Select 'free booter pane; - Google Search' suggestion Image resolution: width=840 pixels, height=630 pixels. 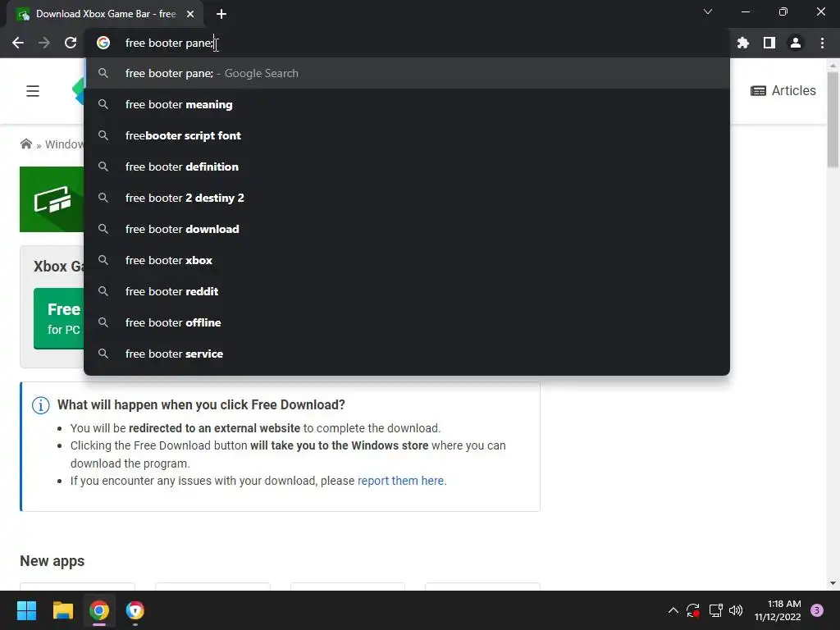click(407, 73)
